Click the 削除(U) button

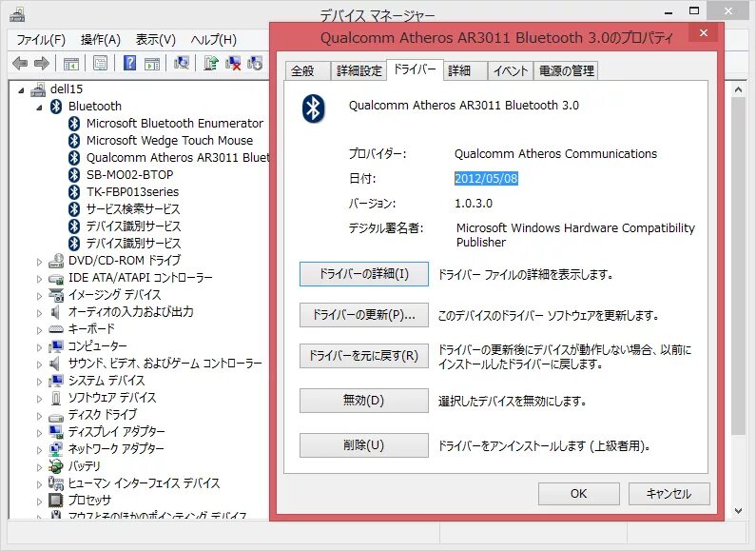[x=364, y=444]
